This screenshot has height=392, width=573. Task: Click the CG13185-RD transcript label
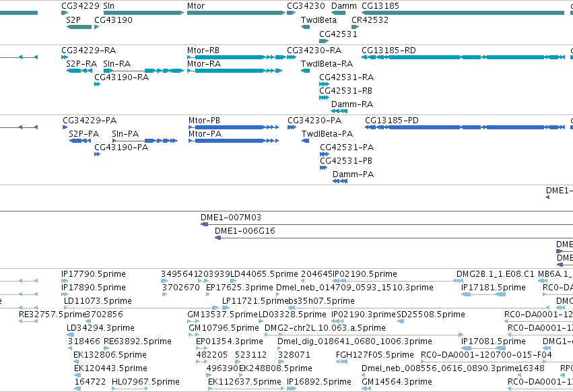(389, 51)
